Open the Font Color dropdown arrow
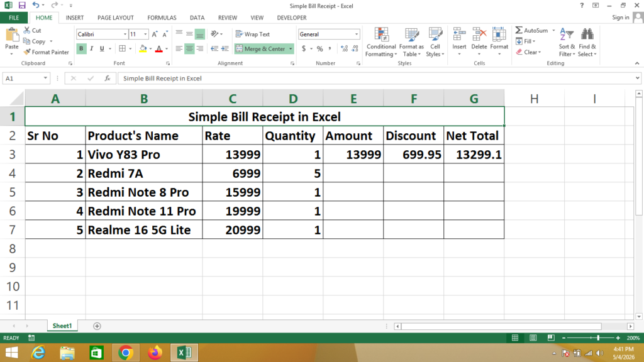Viewport: 644px width, 362px height. click(x=166, y=48)
